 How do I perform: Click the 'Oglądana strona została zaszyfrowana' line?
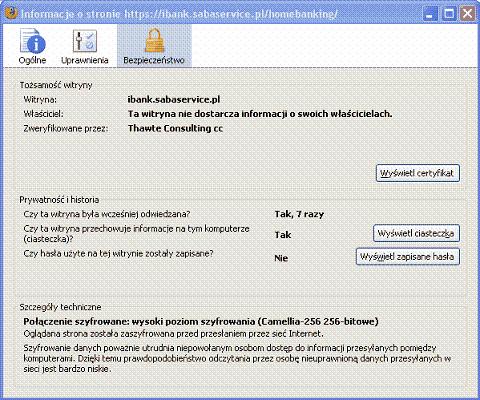pyautogui.click(x=173, y=334)
